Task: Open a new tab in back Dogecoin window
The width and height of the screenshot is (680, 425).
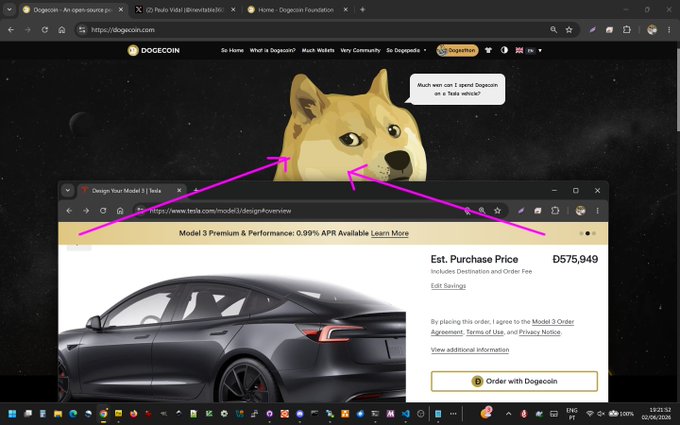Action: [363, 10]
